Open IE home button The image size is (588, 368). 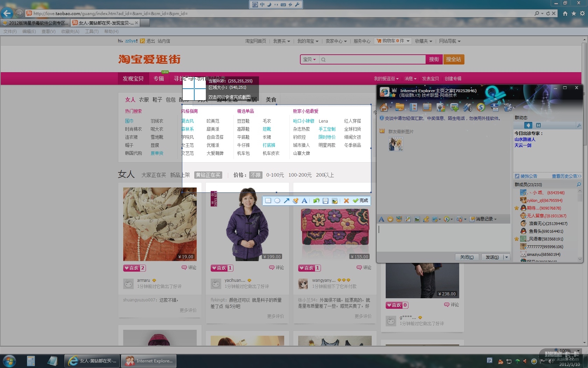point(565,13)
